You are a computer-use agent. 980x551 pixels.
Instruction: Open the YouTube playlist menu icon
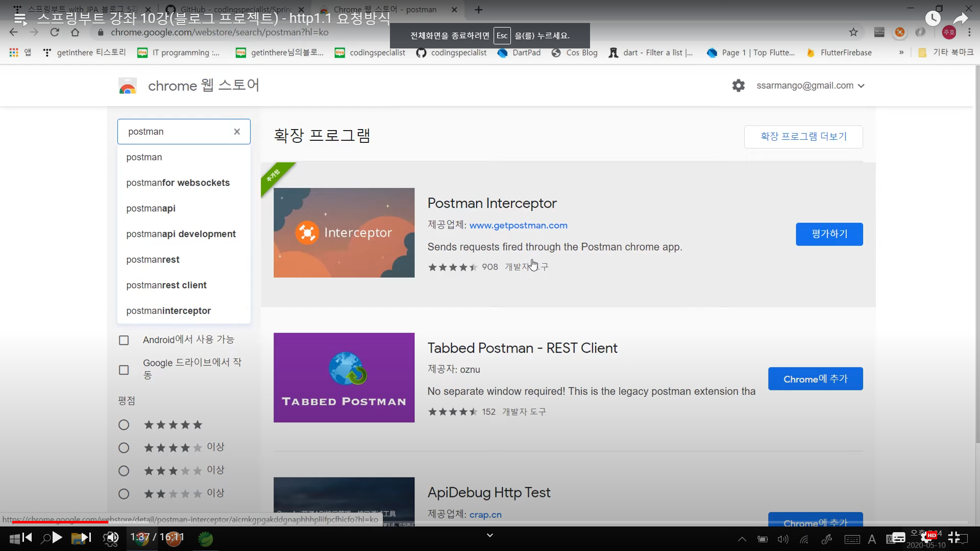coord(20,18)
